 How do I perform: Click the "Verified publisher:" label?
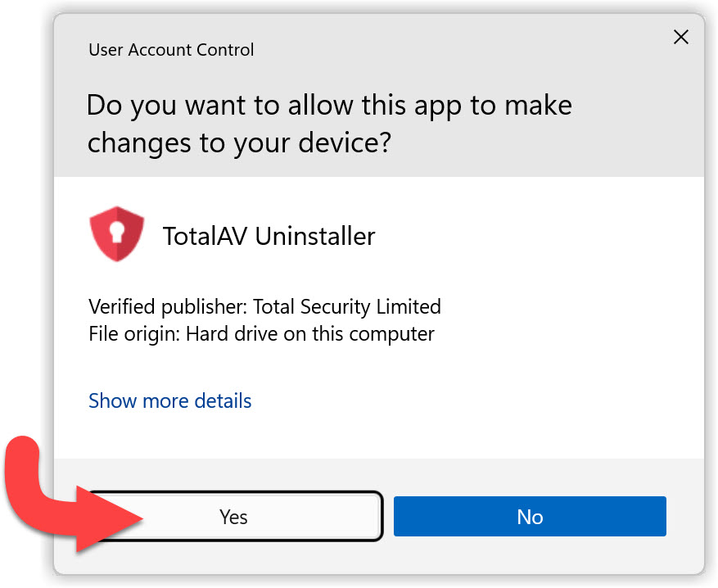pyautogui.click(x=168, y=307)
